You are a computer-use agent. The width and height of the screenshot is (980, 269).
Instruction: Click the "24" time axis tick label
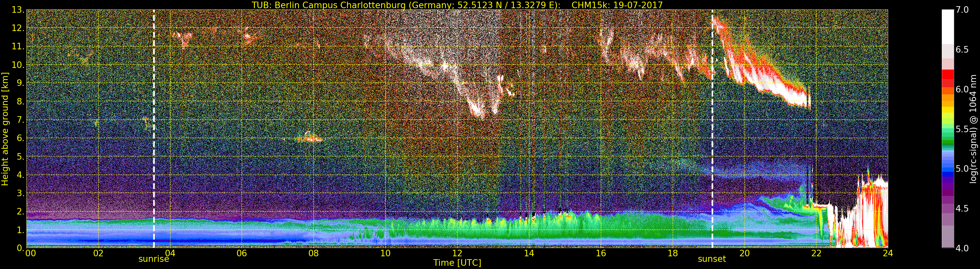888,253
